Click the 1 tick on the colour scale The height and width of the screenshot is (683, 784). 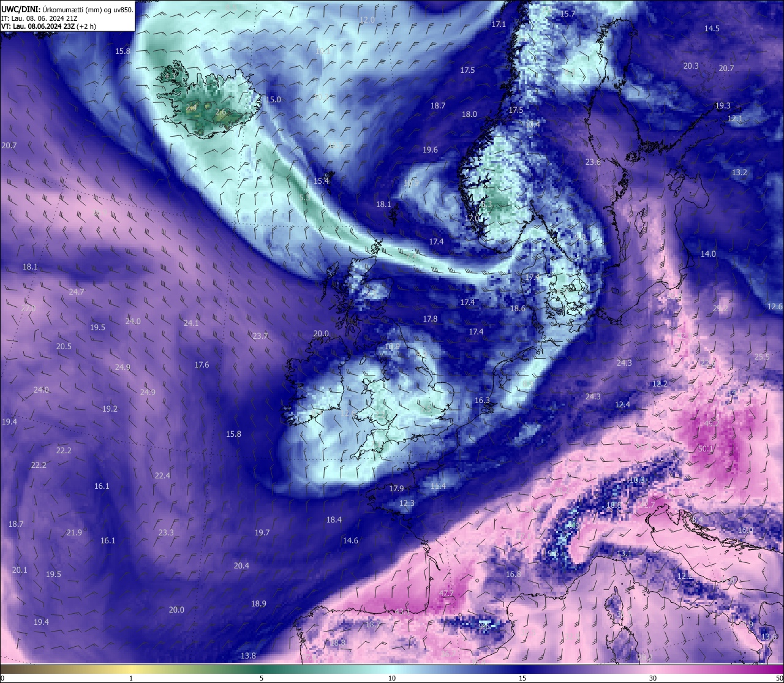(131, 677)
